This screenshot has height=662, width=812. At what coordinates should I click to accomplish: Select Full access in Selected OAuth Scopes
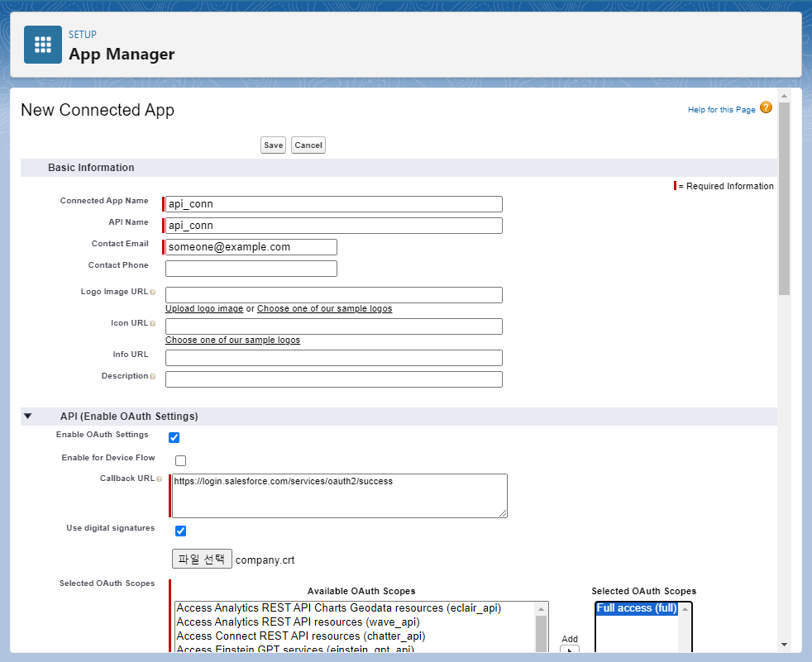636,607
